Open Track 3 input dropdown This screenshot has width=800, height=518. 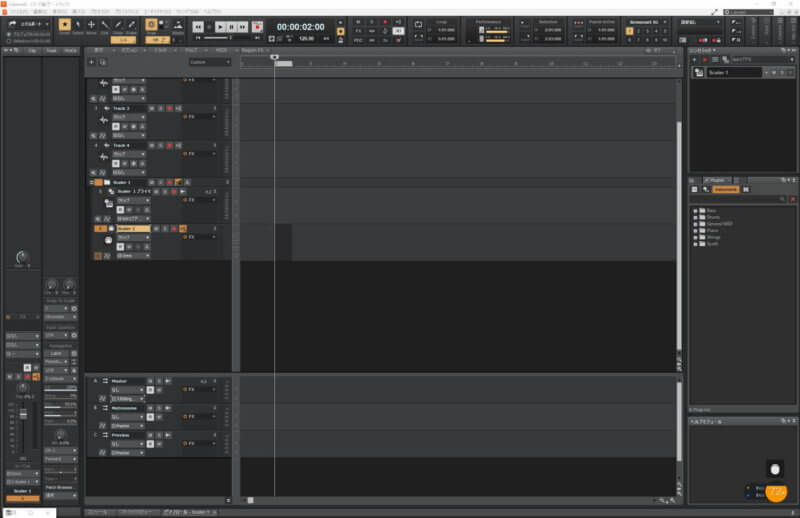(129, 117)
